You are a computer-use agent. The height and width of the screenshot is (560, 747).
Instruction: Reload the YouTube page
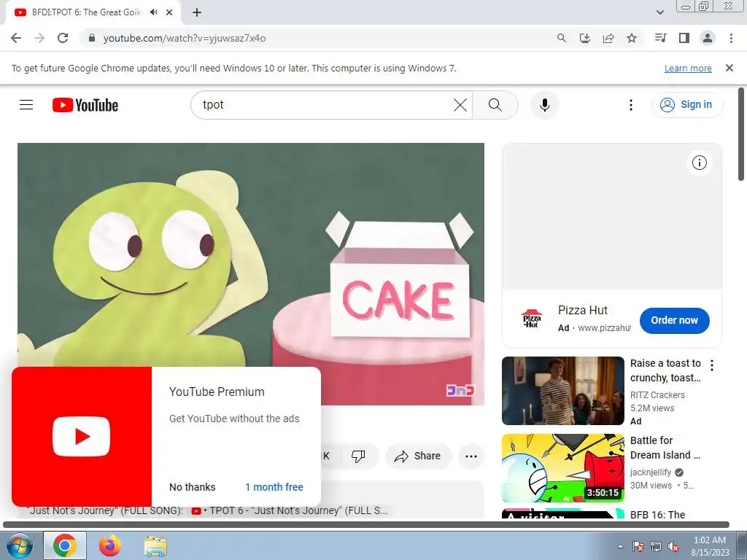point(63,38)
